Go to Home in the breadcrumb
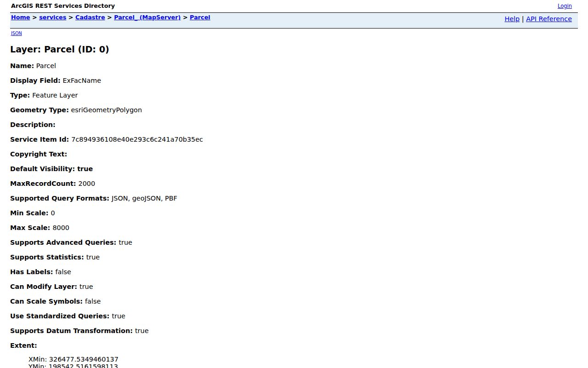The image size is (588, 368). click(21, 17)
